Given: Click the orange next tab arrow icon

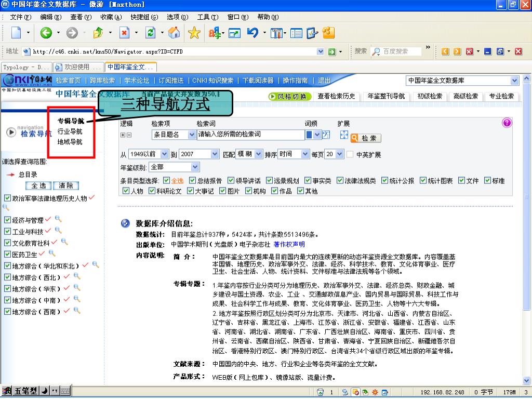Looking at the screenshot, I should (x=457, y=51).
